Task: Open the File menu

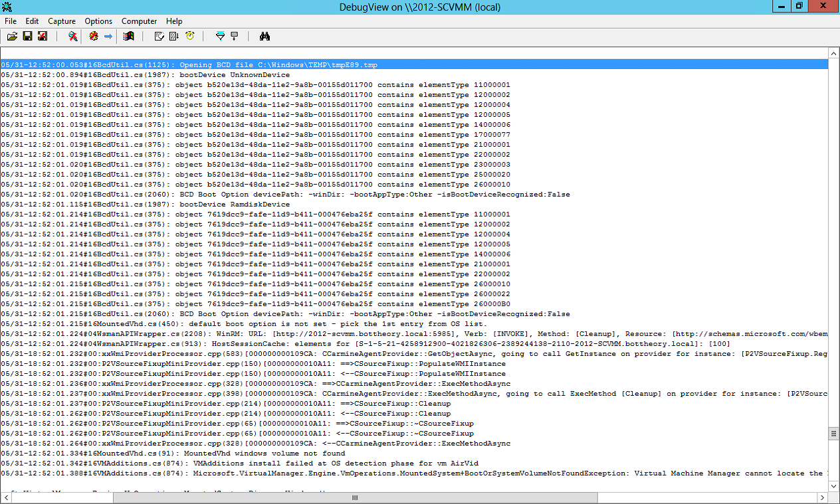Action: pyautogui.click(x=11, y=21)
